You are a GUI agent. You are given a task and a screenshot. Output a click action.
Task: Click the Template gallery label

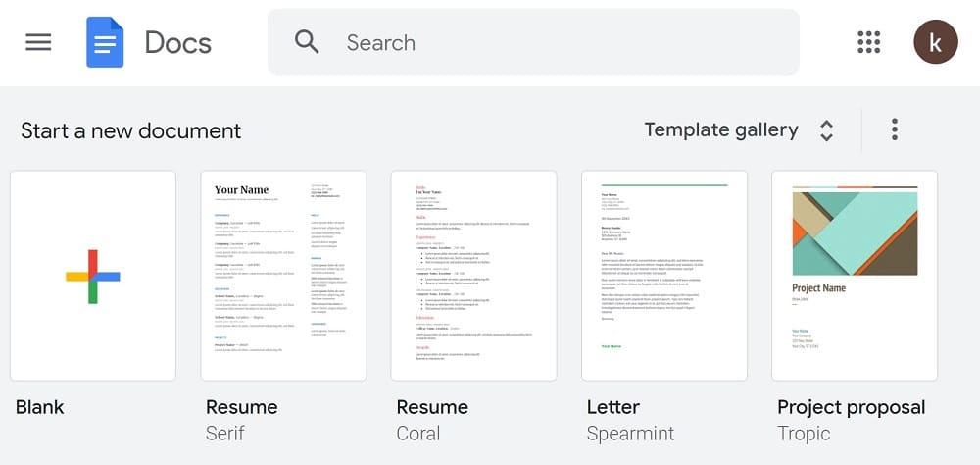point(721,130)
